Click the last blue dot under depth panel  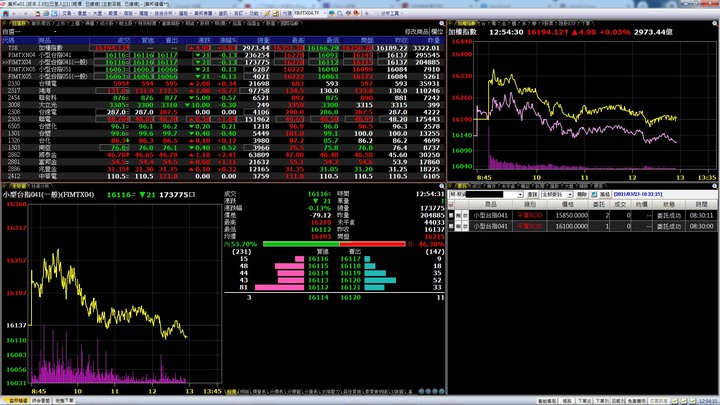[x=441, y=392]
